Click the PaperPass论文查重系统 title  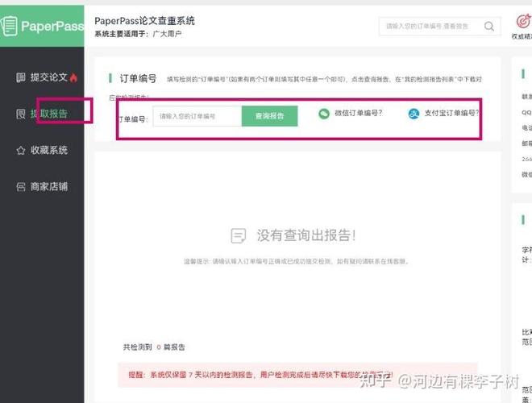coord(145,21)
